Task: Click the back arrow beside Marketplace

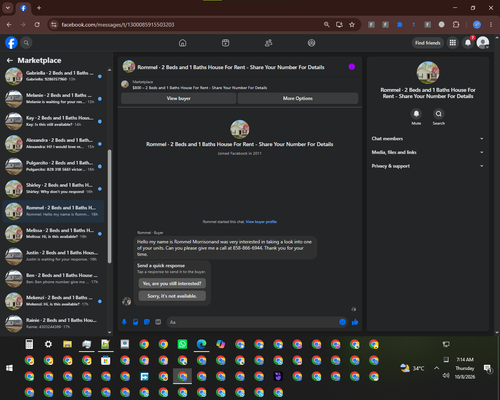Action: point(10,60)
